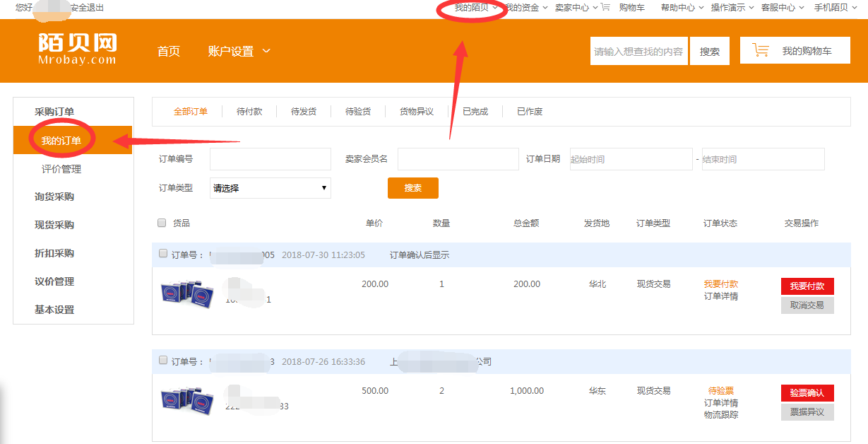Viewport: 868px width, 444px height.
Task: Click the orange 搜索 filter button
Action: (x=412, y=188)
